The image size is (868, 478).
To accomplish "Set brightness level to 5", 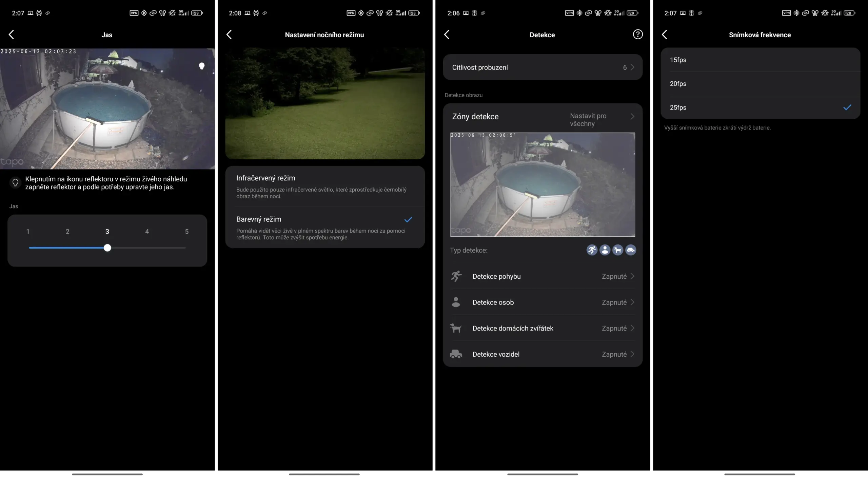I will point(186,231).
